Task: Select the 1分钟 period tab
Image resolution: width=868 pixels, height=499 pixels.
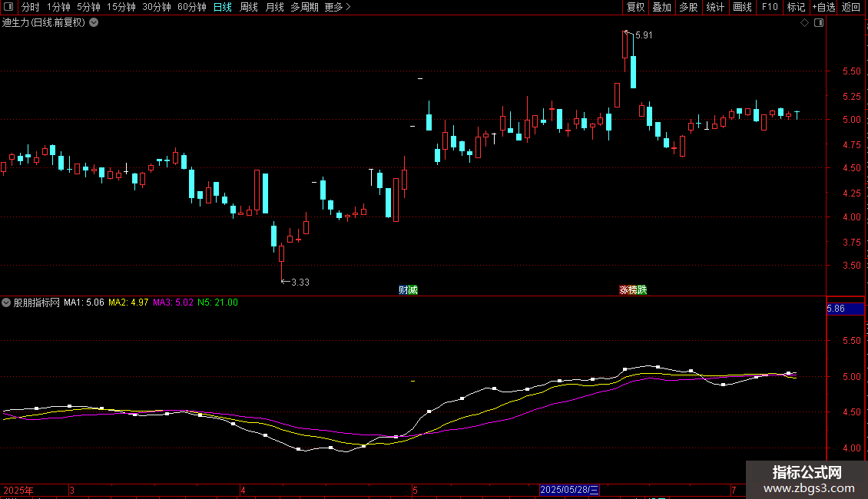Action: 58,7
